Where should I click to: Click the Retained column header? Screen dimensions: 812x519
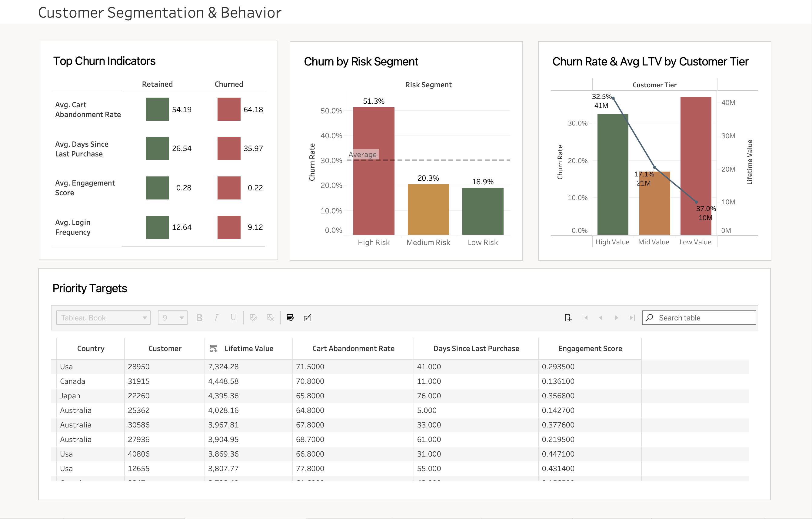(x=157, y=84)
